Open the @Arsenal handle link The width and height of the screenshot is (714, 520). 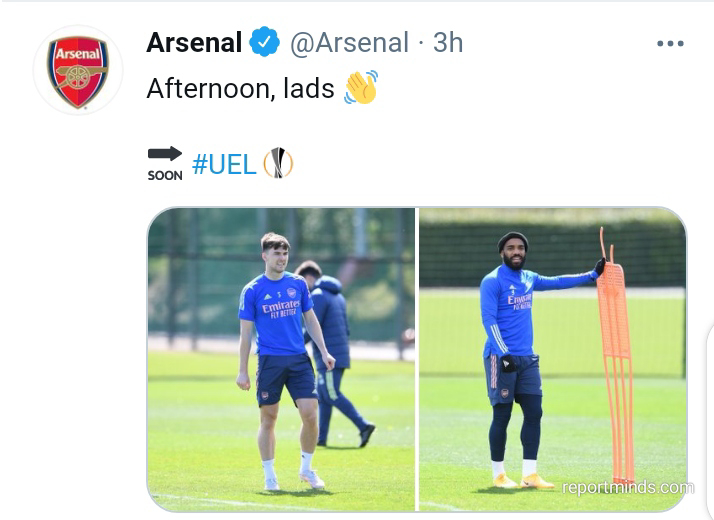coord(349,42)
